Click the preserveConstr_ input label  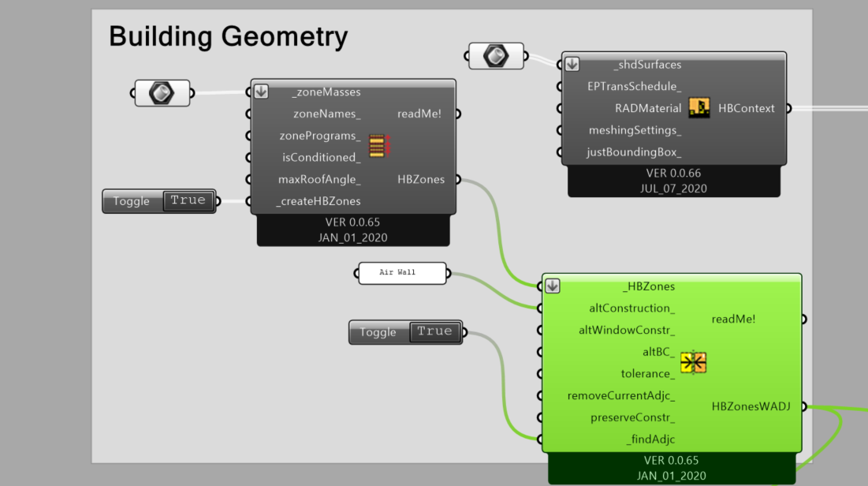633,417
